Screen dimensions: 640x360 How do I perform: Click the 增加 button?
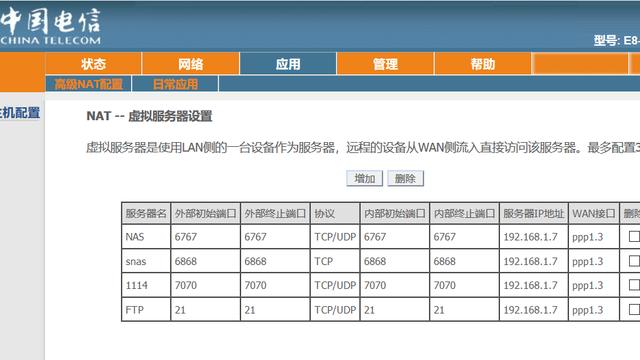(x=364, y=178)
